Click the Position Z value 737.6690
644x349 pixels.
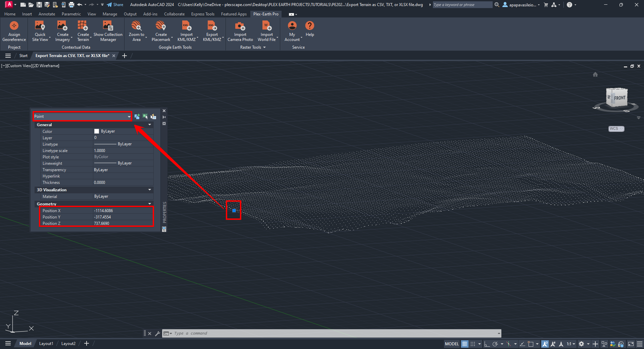[102, 223]
